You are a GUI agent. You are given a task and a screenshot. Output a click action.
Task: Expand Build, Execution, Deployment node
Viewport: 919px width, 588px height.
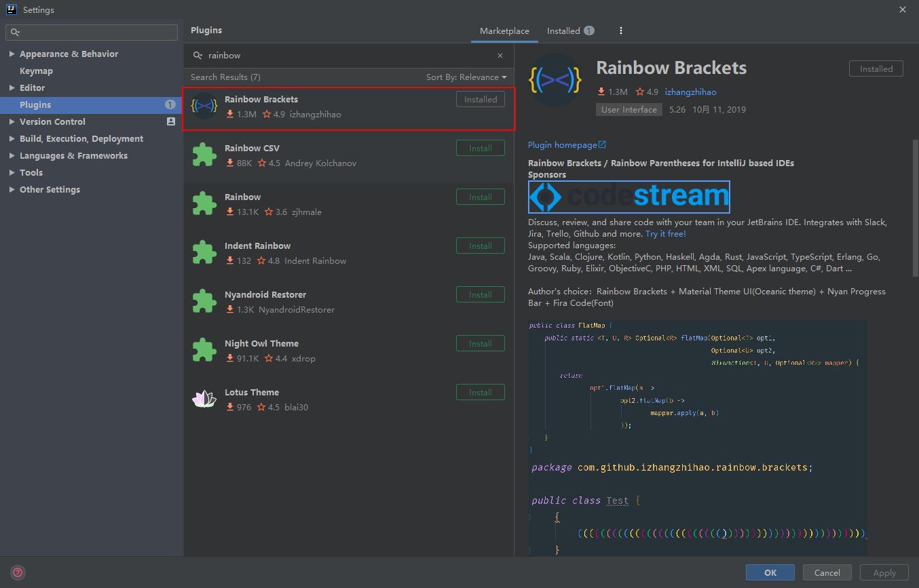pos(12,138)
